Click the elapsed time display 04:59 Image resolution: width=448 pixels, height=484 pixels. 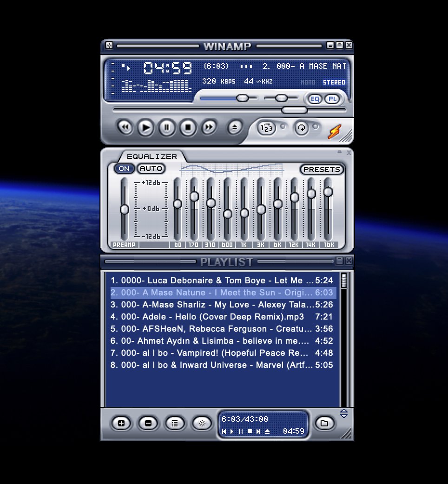[x=168, y=68]
